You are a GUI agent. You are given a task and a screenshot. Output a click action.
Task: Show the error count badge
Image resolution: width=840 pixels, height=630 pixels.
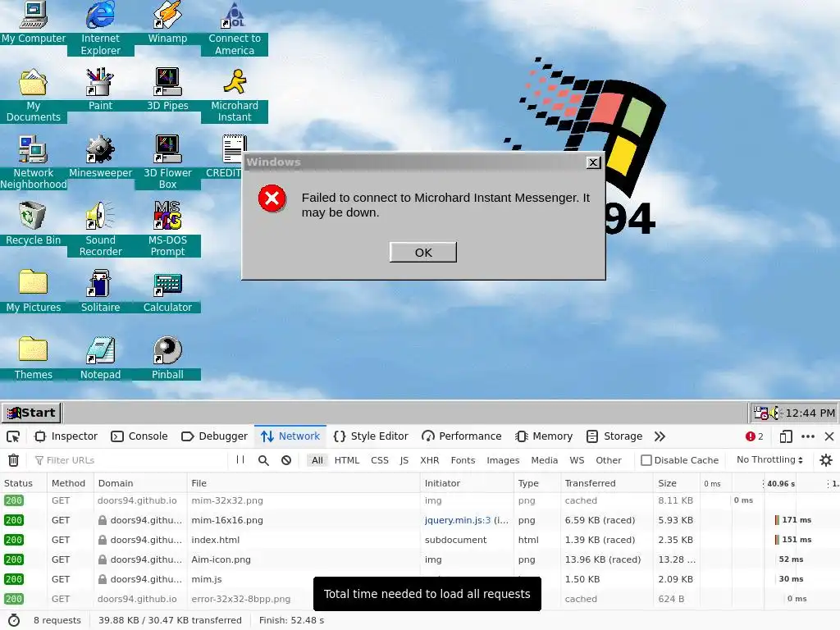[x=755, y=436]
